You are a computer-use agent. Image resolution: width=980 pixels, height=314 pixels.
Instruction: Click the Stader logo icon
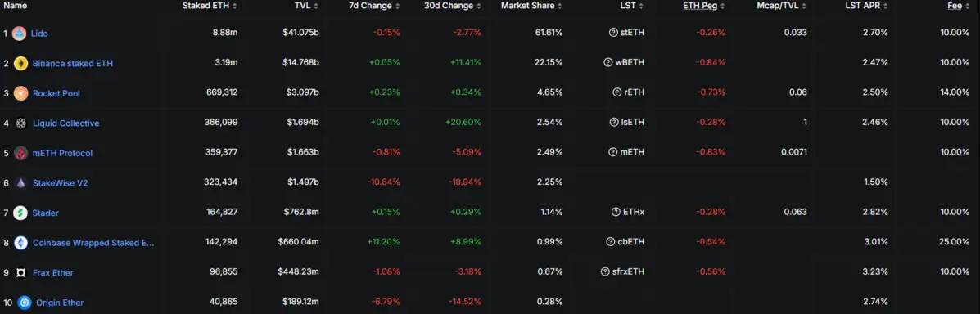(20, 213)
